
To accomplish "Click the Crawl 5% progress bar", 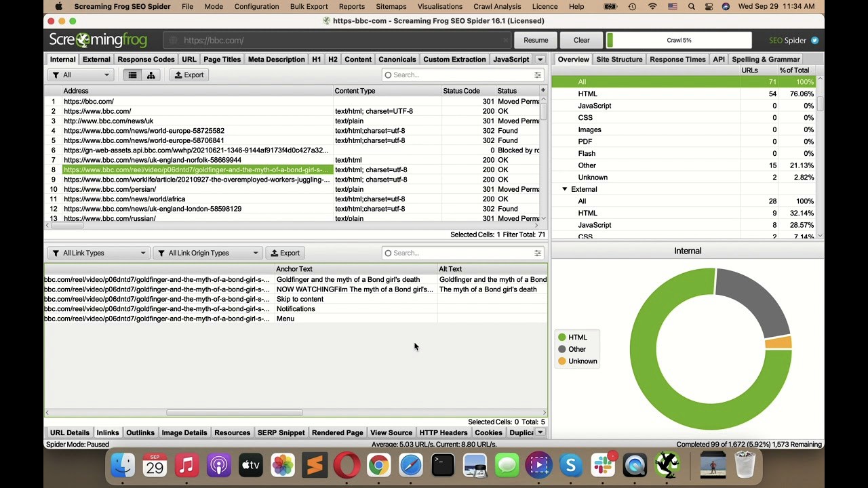I will click(x=679, y=40).
